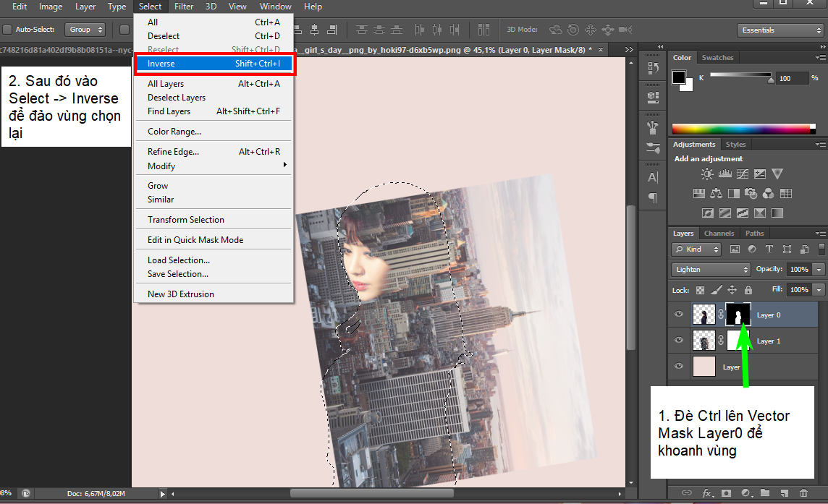Click the Layer 0 mask thumbnail
828x504 pixels.
point(738,315)
